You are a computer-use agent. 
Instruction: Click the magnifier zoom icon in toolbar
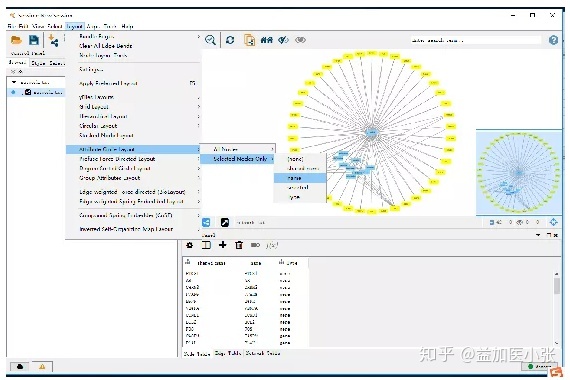210,40
